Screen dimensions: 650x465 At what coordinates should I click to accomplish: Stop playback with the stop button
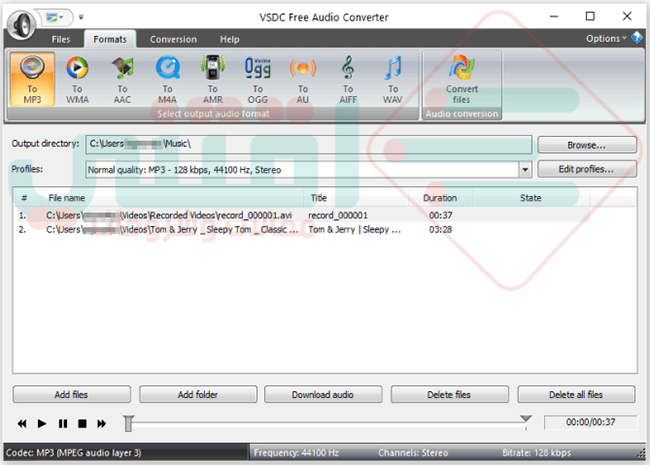[x=82, y=424]
